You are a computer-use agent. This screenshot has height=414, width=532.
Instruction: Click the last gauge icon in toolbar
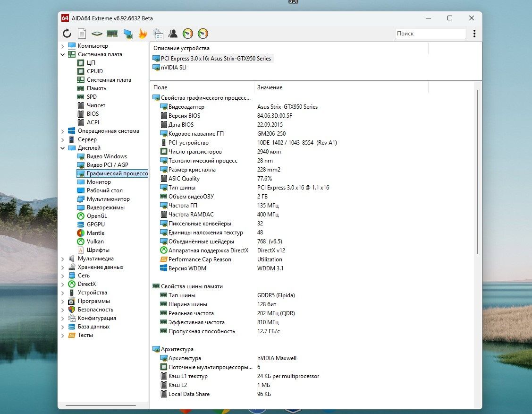tap(203, 33)
